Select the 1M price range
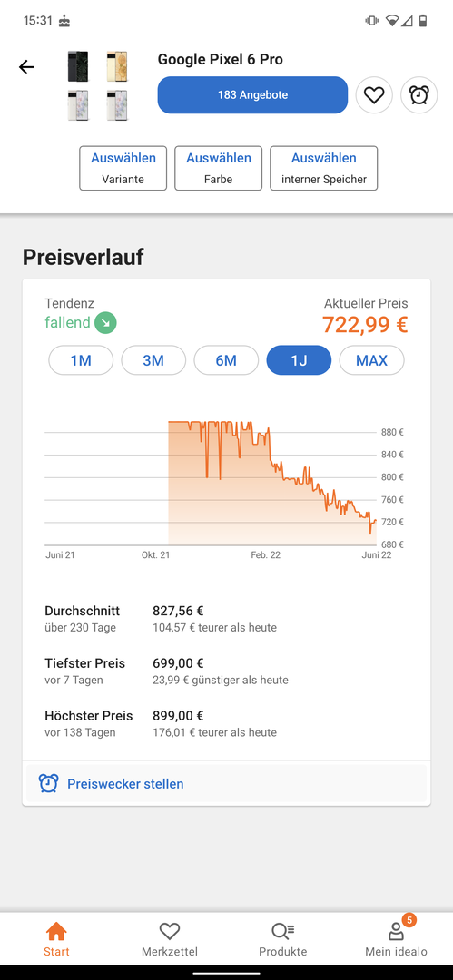 (81, 360)
